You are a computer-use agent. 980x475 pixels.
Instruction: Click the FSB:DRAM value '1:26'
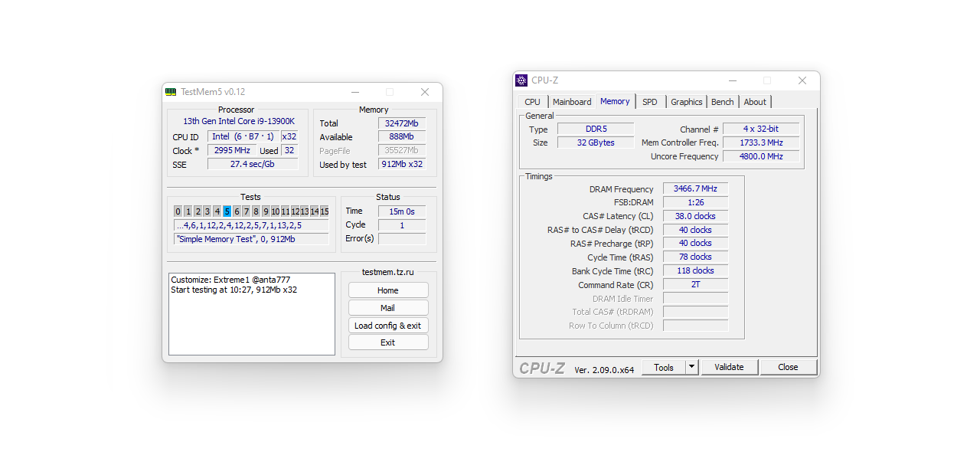tap(695, 203)
